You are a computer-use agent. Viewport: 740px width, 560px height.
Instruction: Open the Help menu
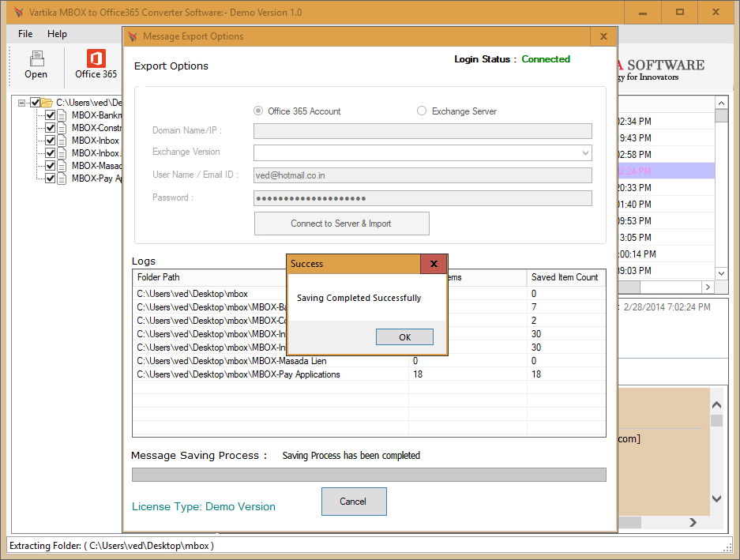click(x=57, y=34)
